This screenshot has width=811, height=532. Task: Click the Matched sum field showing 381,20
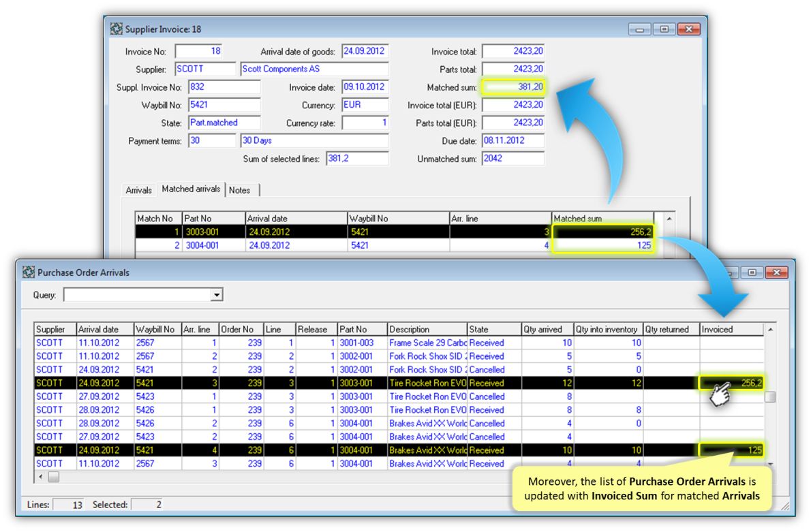[x=512, y=87]
